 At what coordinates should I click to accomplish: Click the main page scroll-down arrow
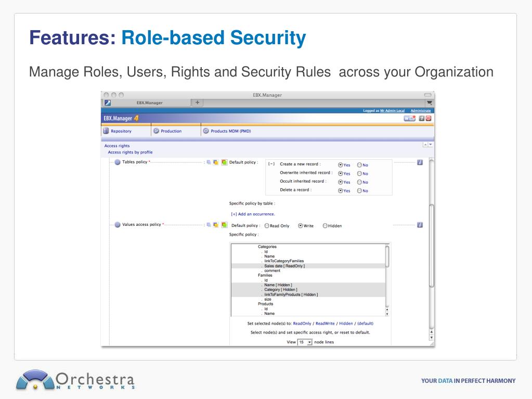[x=432, y=338]
